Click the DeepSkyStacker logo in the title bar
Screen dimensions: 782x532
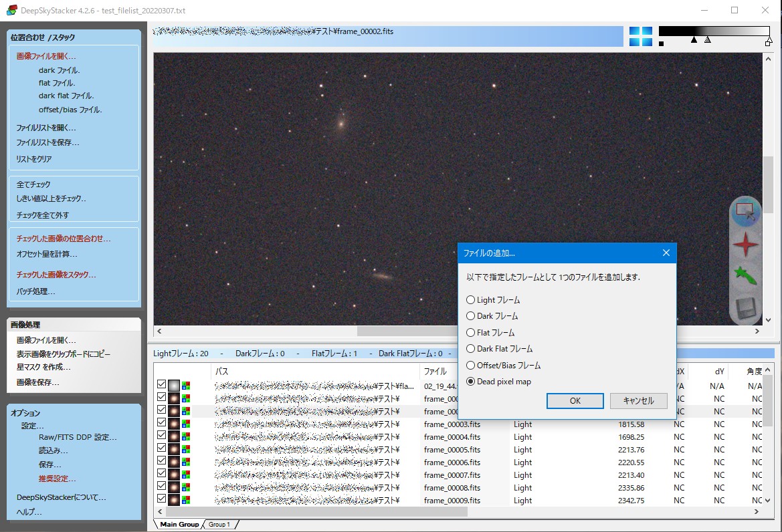coord(10,10)
